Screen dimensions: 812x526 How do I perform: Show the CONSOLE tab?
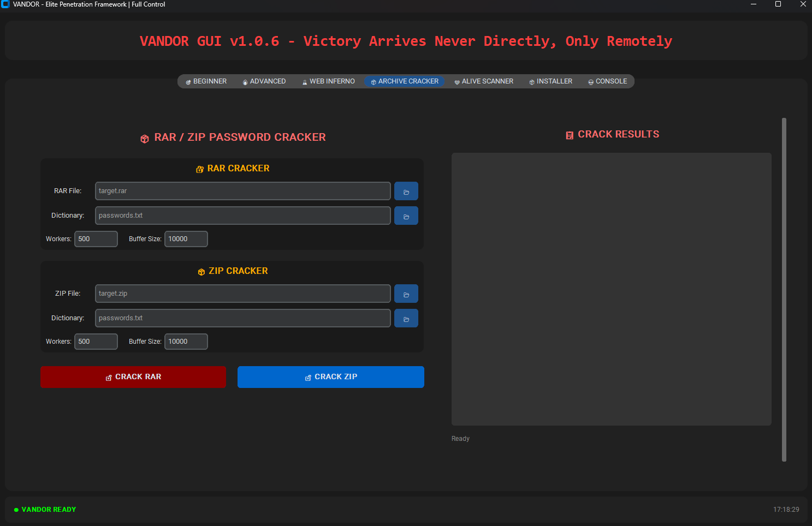point(608,81)
